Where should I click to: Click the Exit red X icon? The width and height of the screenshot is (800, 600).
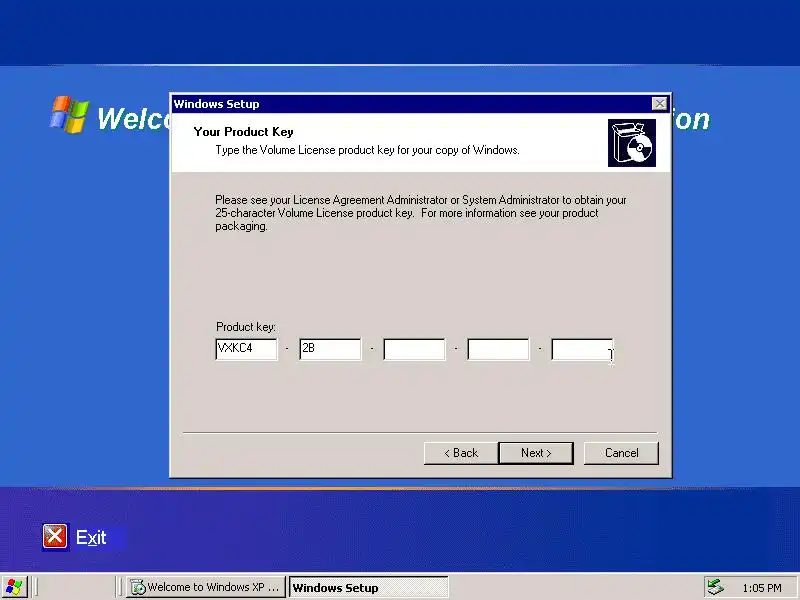click(x=55, y=537)
